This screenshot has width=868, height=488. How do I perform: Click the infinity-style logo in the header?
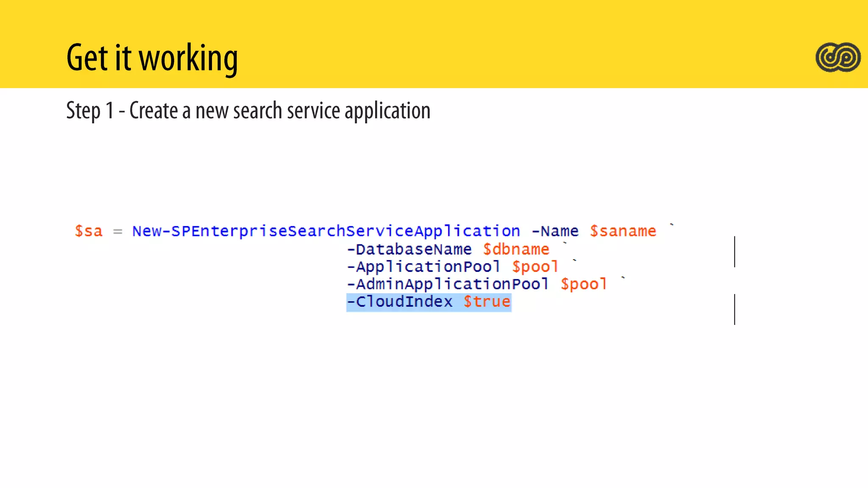(838, 57)
